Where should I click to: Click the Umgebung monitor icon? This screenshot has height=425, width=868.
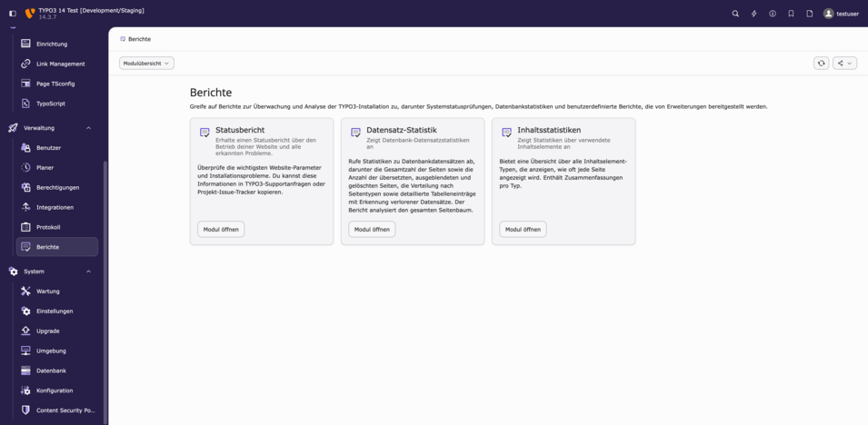pyautogui.click(x=25, y=351)
